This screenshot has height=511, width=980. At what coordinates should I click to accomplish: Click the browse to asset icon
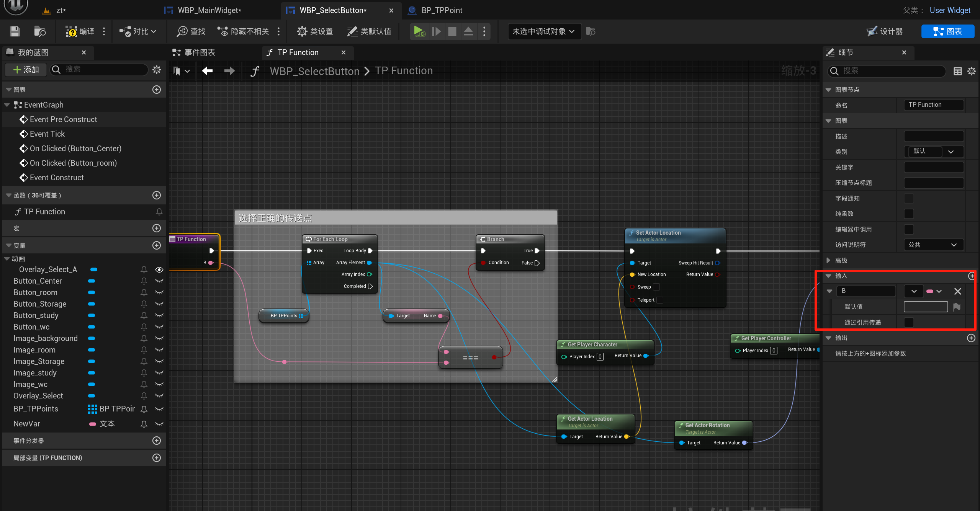coord(39,31)
